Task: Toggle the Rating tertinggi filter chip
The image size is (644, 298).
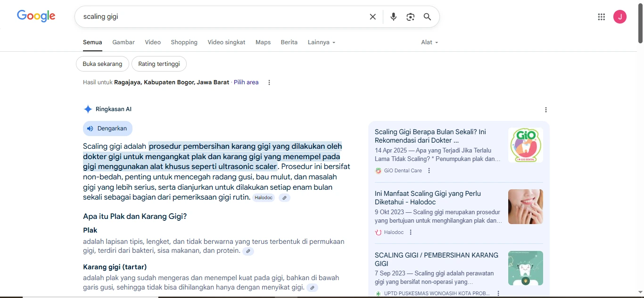Action: click(159, 64)
